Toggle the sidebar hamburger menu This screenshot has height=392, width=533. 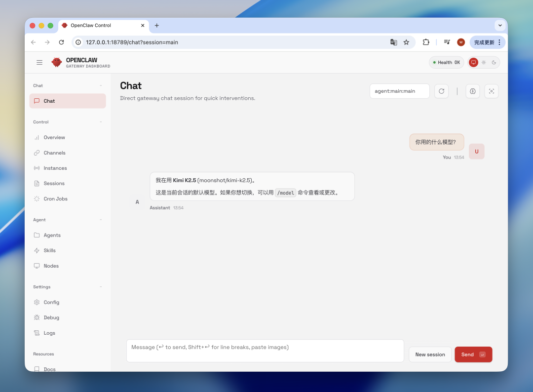pos(39,62)
